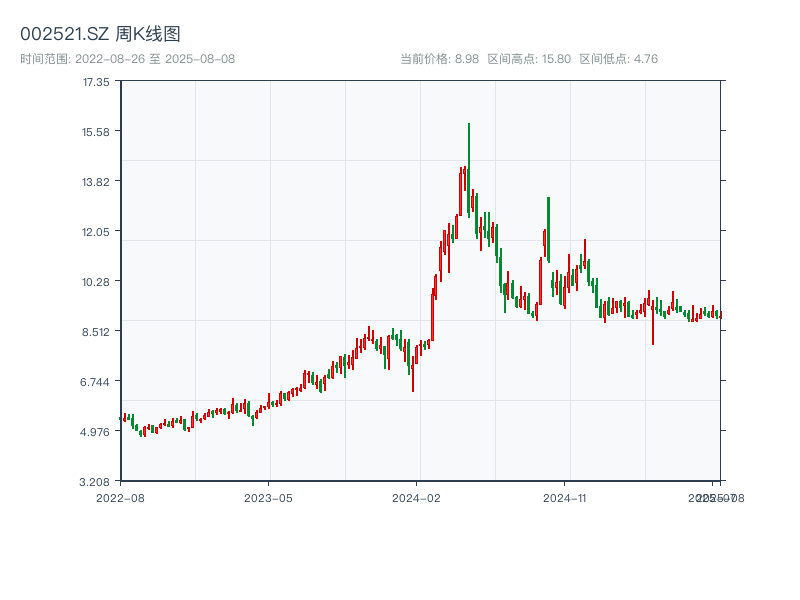Viewport: 800px width, 600px height.
Task: Click the 8.512 price axis label
Action: [x=96, y=332]
